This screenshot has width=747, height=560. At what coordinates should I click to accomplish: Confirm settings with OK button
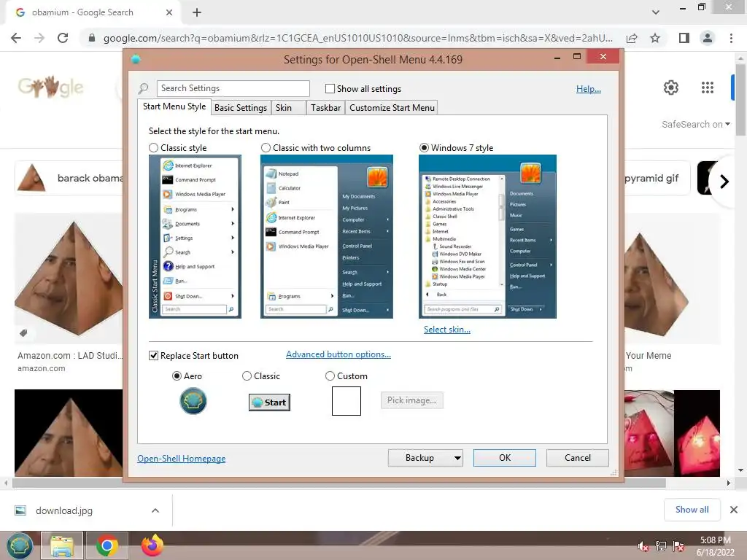[505, 458]
